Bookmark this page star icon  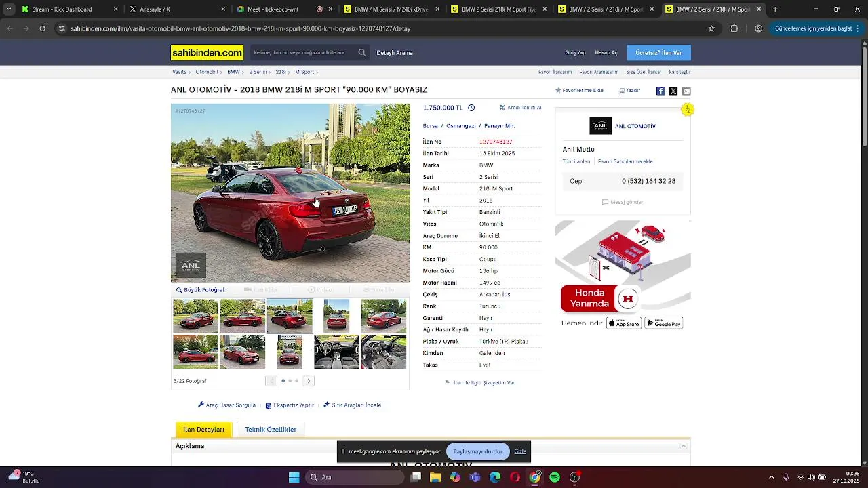point(711,28)
